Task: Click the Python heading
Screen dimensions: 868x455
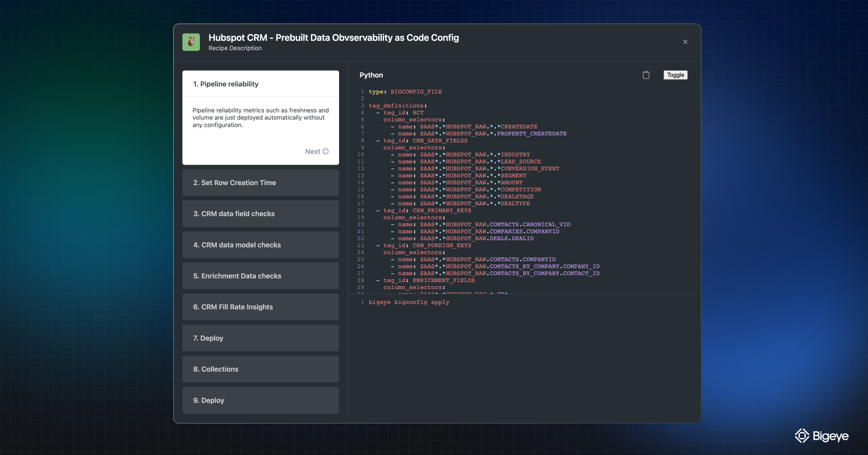Action: (x=371, y=75)
